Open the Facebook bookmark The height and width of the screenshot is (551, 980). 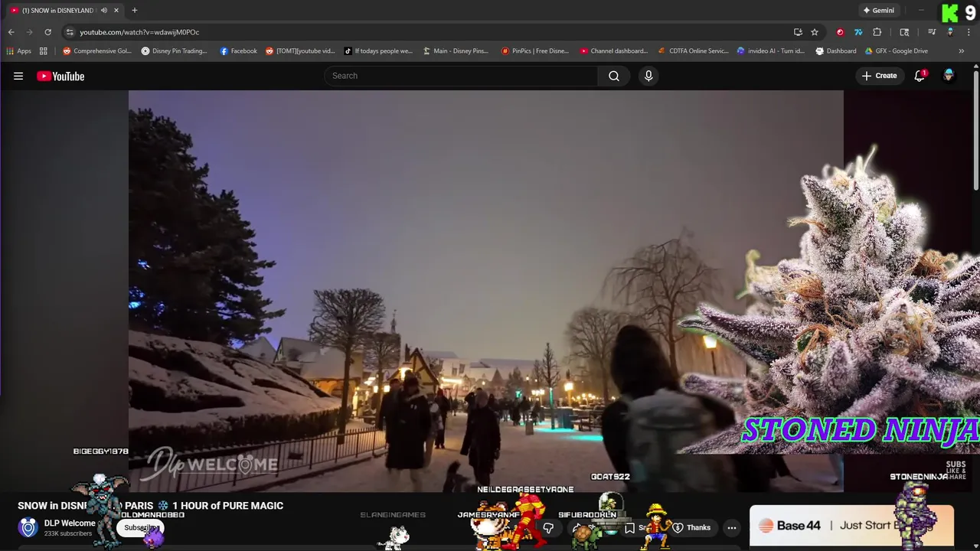click(x=238, y=51)
